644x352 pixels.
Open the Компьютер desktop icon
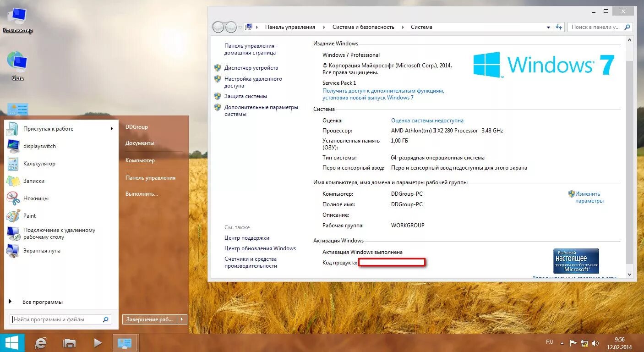coord(16,19)
